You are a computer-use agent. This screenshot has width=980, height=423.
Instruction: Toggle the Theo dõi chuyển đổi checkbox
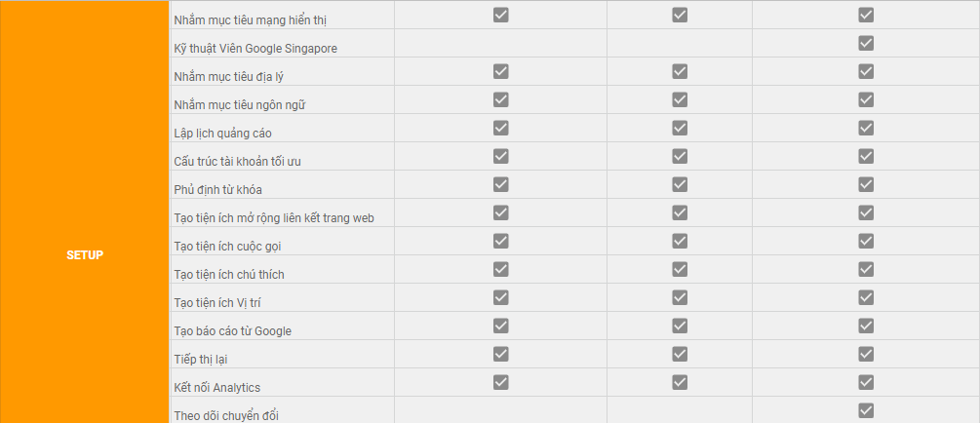(x=866, y=410)
